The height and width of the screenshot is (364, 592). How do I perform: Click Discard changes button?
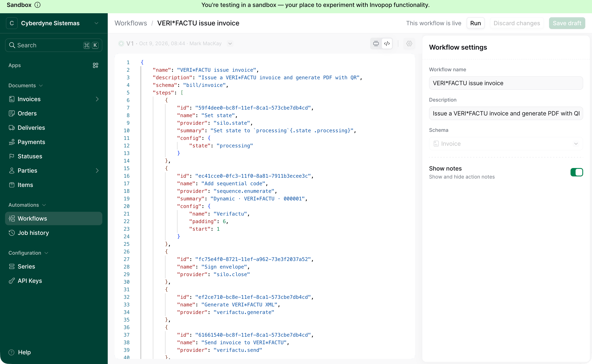pos(517,23)
